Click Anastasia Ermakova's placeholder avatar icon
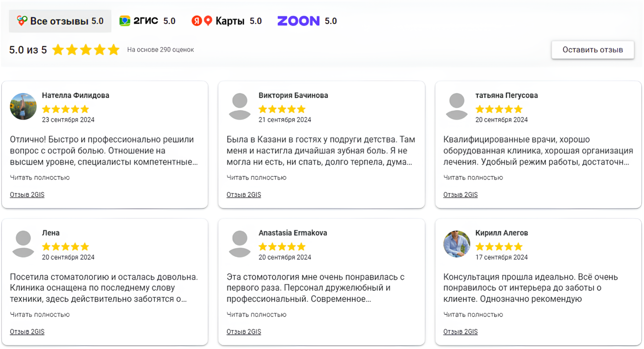Viewport: 644px width, 349px height. pyautogui.click(x=240, y=244)
